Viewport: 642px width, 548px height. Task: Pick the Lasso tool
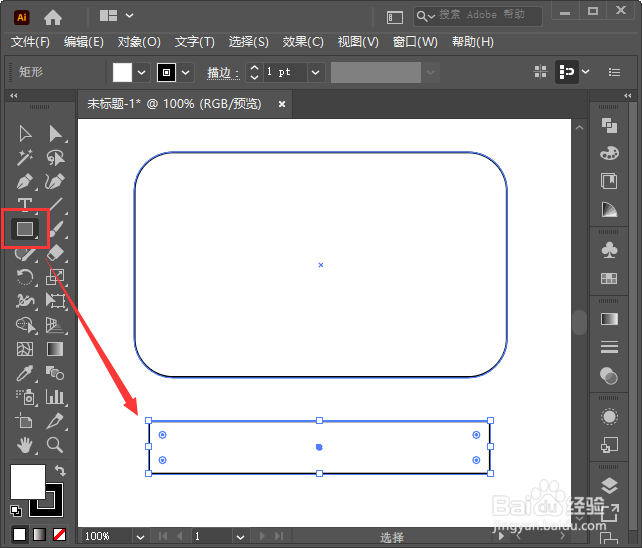(x=55, y=158)
